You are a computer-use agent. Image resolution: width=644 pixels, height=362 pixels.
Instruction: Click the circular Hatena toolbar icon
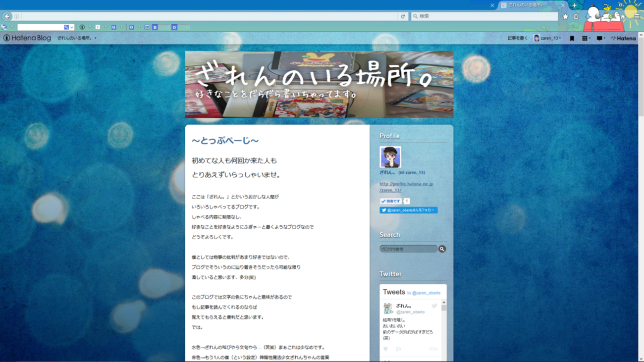tap(82, 27)
